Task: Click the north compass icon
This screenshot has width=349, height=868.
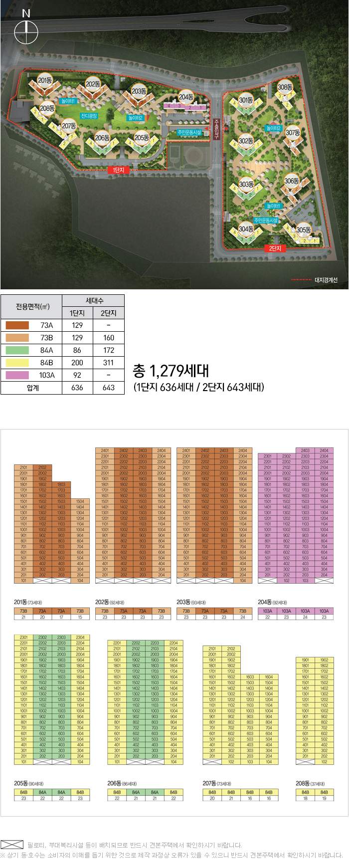Action: [26, 33]
